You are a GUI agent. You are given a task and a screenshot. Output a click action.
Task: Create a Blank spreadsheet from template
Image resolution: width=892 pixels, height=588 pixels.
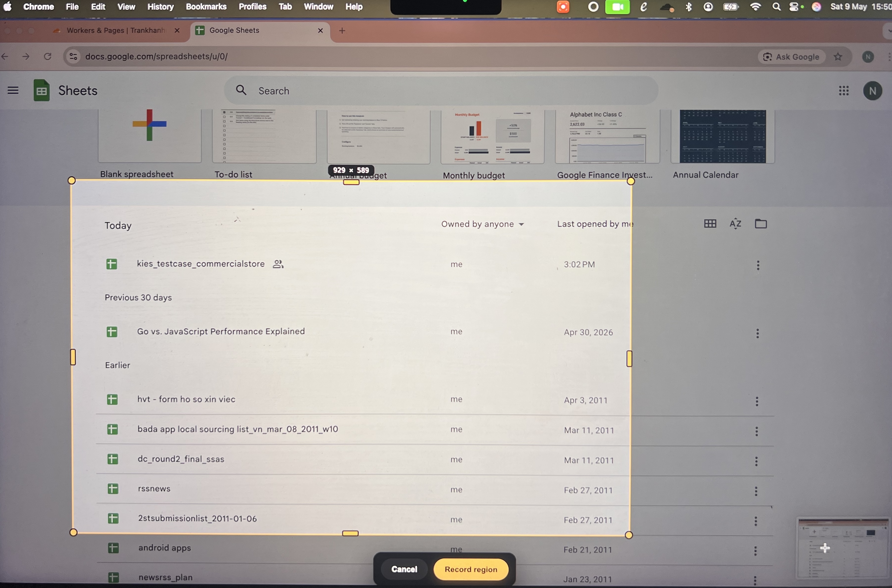150,136
